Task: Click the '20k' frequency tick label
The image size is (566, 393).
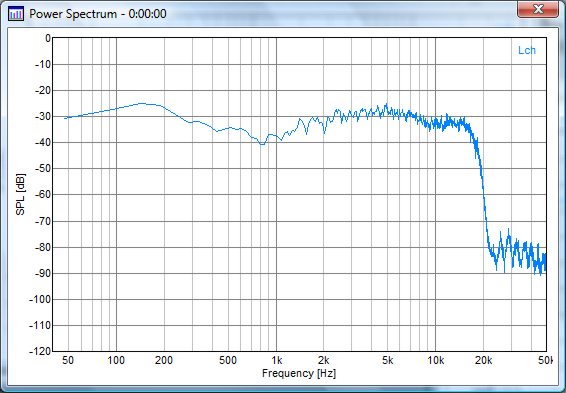Action: pos(484,360)
